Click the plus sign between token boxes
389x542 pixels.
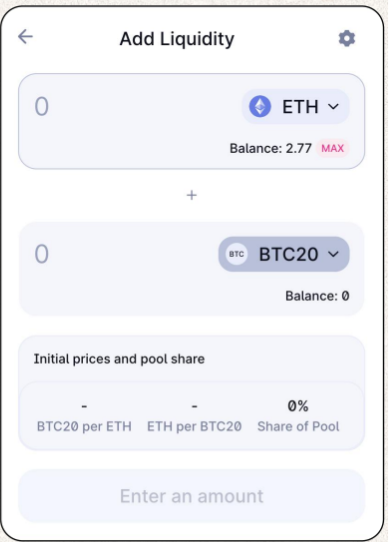click(x=192, y=195)
